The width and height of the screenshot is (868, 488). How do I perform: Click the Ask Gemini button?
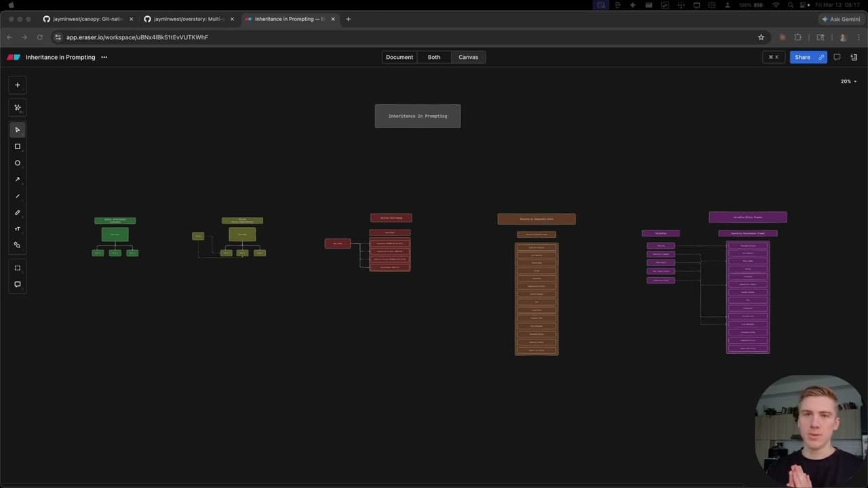841,19
